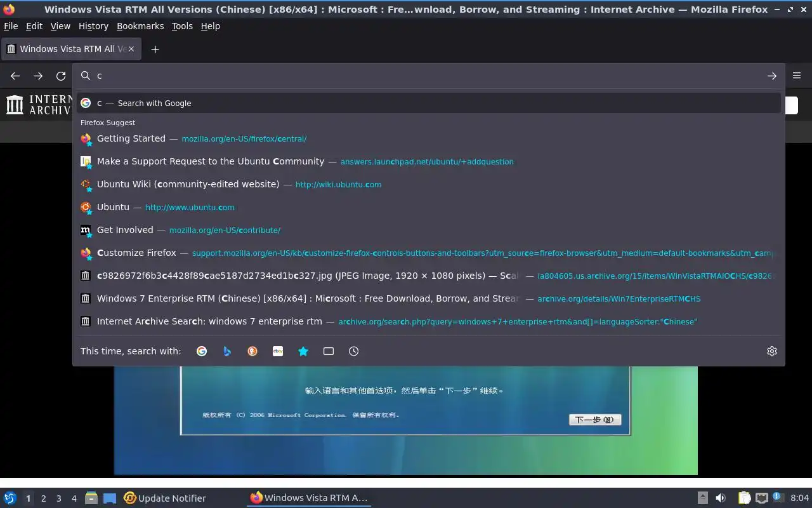This screenshot has height=508, width=812.
Task: Open the notification tray icon with the alert badge
Action: 778,498
